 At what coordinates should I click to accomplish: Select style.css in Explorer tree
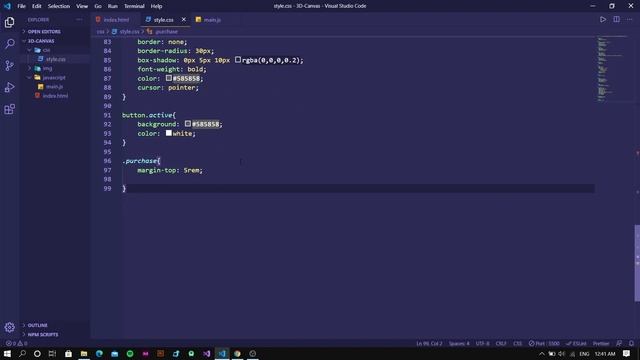pyautogui.click(x=56, y=59)
